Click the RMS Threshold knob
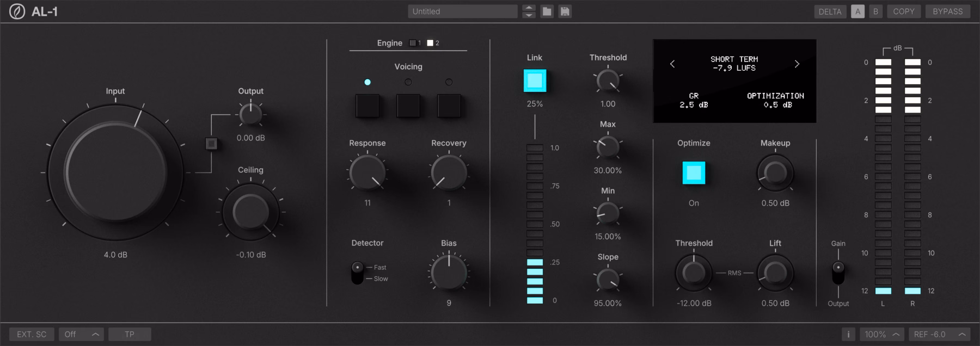 (x=694, y=273)
